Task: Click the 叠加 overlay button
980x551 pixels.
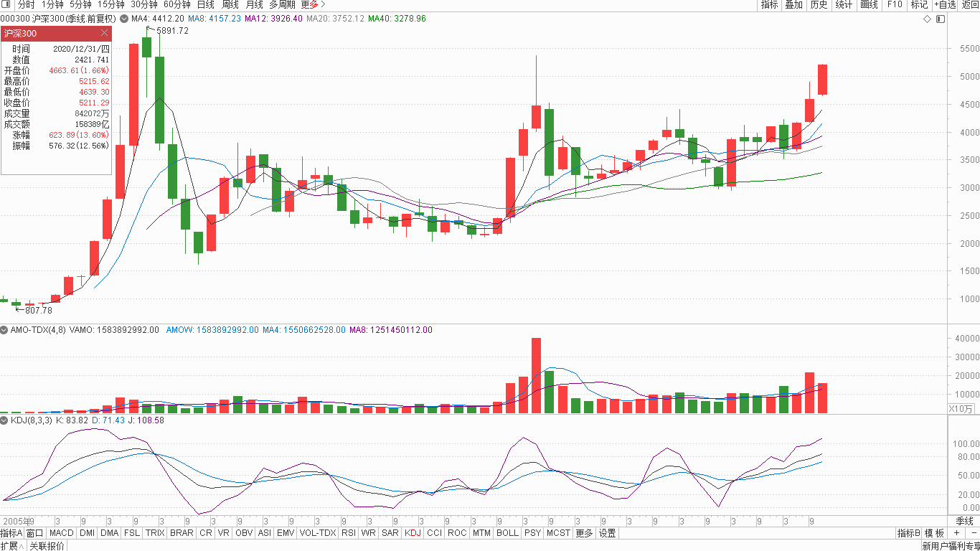Action: (x=793, y=4)
